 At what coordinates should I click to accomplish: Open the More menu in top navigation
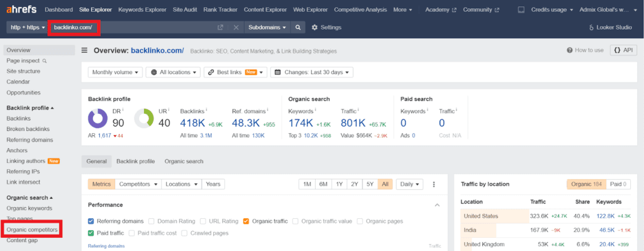click(x=402, y=9)
